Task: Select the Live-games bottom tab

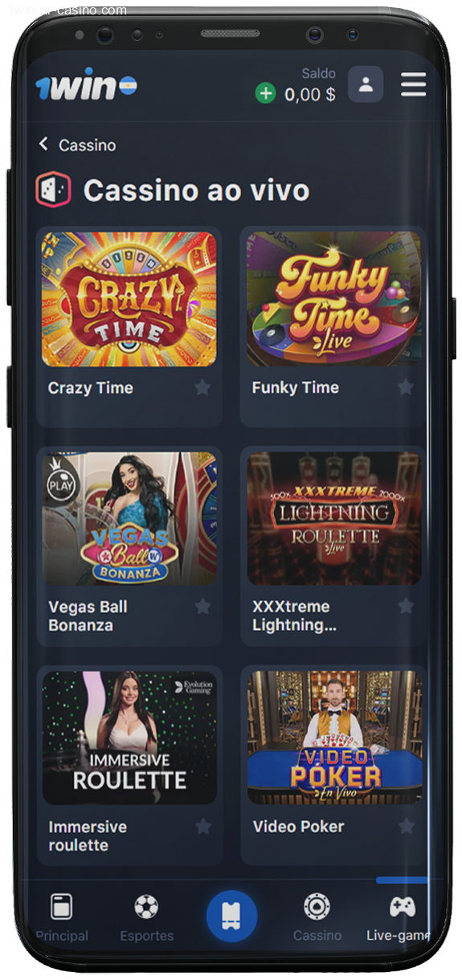Action: point(399,917)
